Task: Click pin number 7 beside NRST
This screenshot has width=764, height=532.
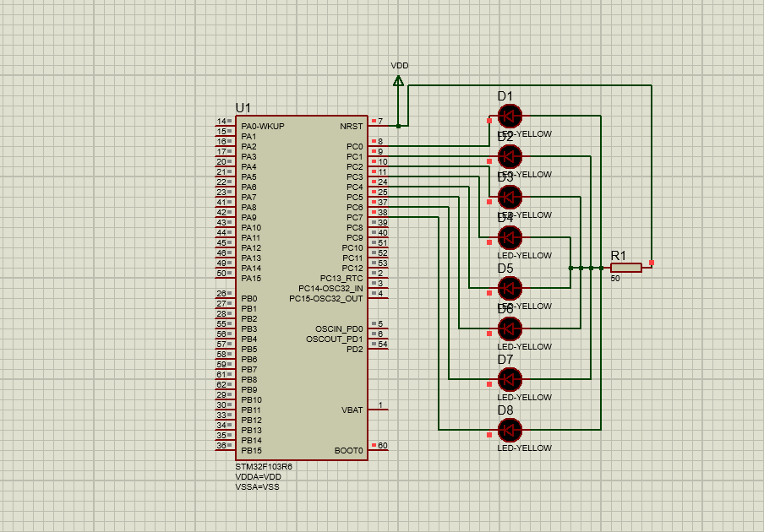Action: (380, 122)
